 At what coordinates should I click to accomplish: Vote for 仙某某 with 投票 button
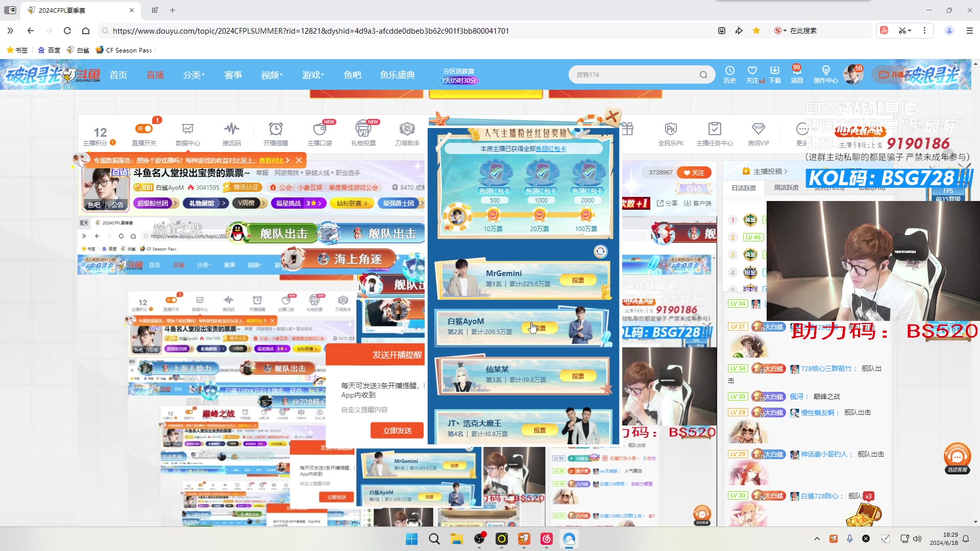(578, 376)
